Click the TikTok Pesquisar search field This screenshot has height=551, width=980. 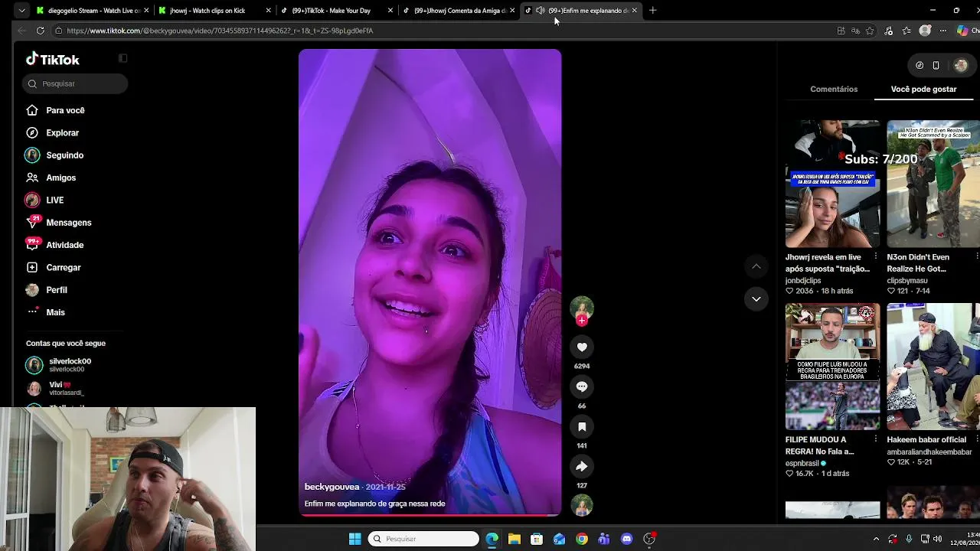75,83
